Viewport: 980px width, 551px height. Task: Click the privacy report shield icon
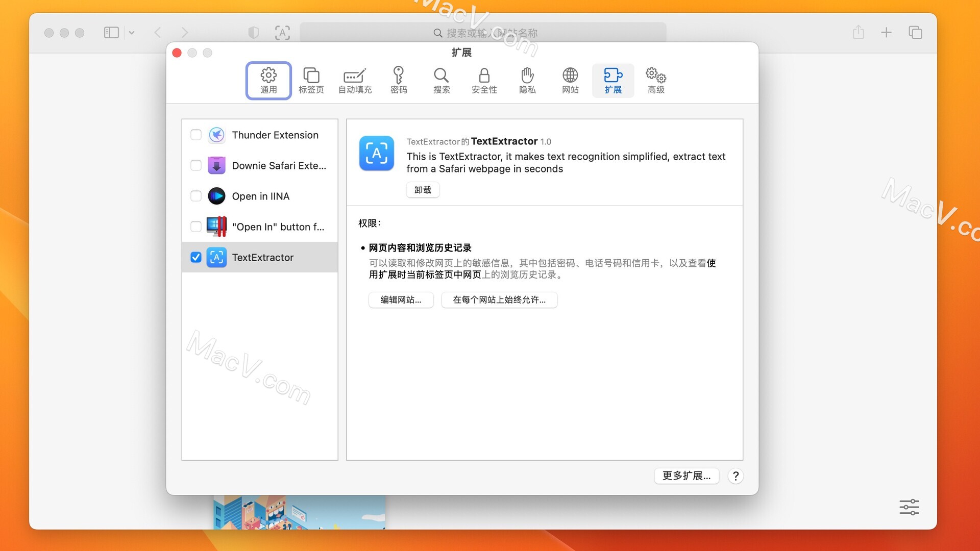(x=253, y=33)
